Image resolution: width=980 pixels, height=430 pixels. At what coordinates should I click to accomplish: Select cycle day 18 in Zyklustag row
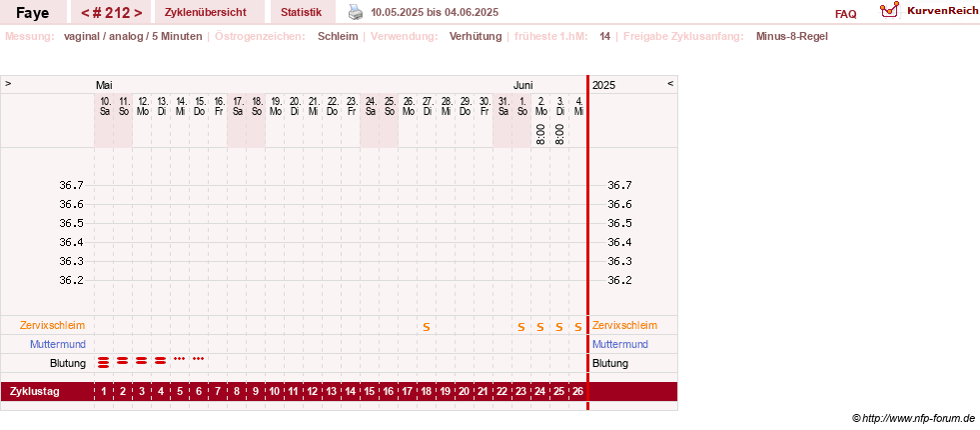coord(427,392)
